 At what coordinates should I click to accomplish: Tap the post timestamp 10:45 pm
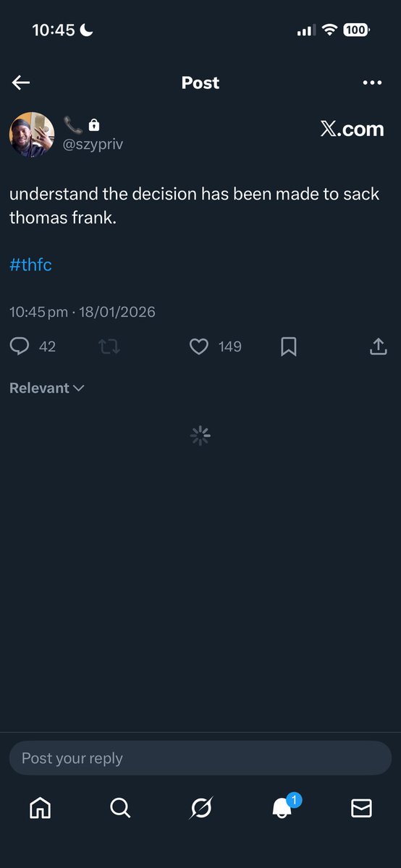[x=38, y=312]
